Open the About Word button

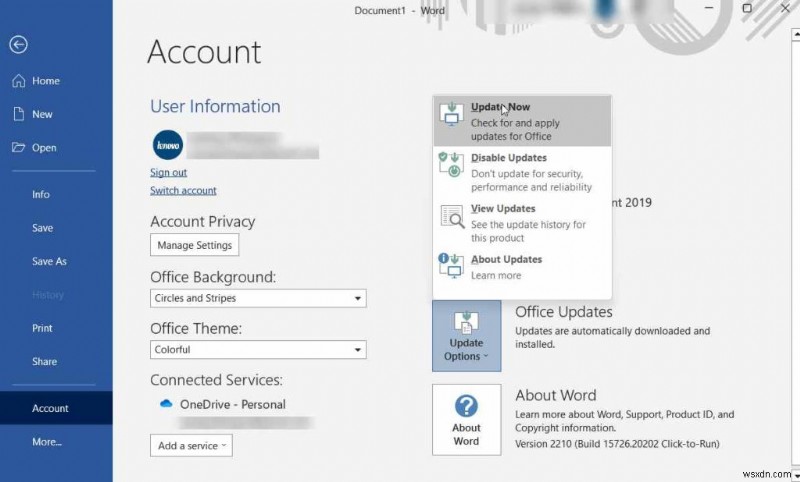point(466,420)
